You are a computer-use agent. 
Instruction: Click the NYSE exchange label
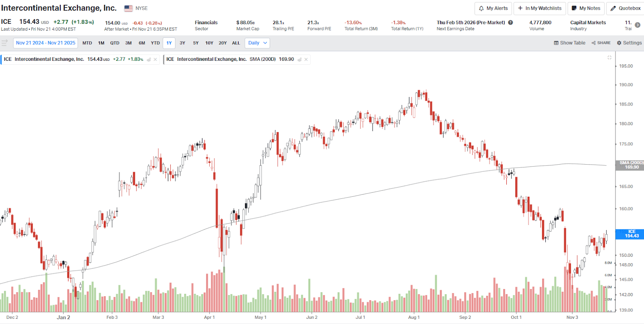(x=142, y=8)
